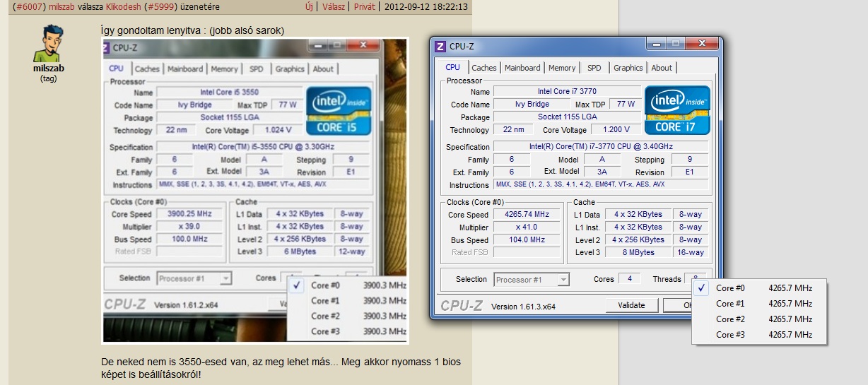
Task: Switch to the Graphics tab in the i7 CPU-Z window
Action: [x=628, y=68]
